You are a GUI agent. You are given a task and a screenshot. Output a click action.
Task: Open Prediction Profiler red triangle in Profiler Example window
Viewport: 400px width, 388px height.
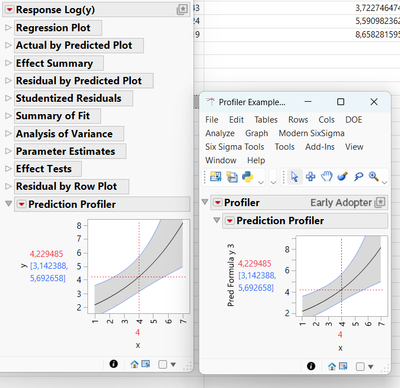[x=230, y=220]
